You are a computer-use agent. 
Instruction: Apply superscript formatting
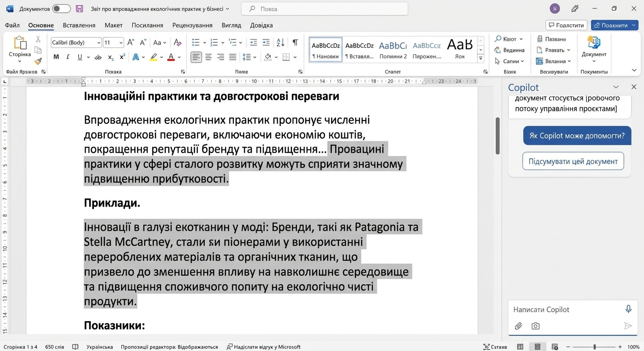click(122, 57)
